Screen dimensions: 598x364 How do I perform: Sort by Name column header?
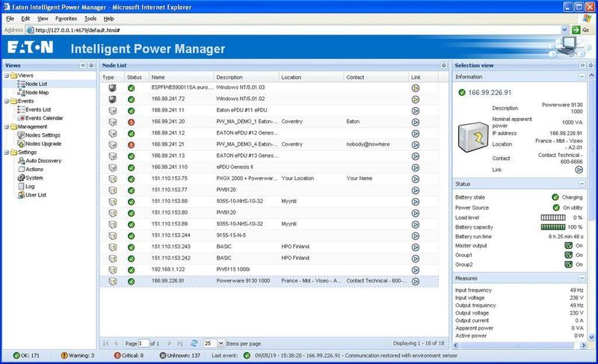(x=181, y=77)
